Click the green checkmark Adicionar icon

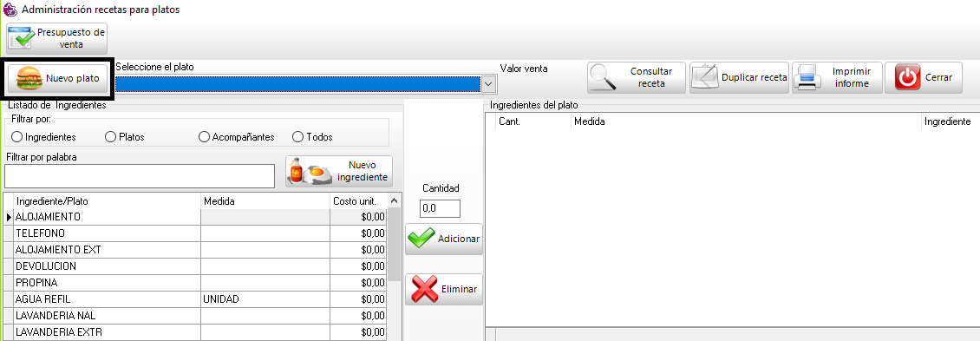(421, 239)
